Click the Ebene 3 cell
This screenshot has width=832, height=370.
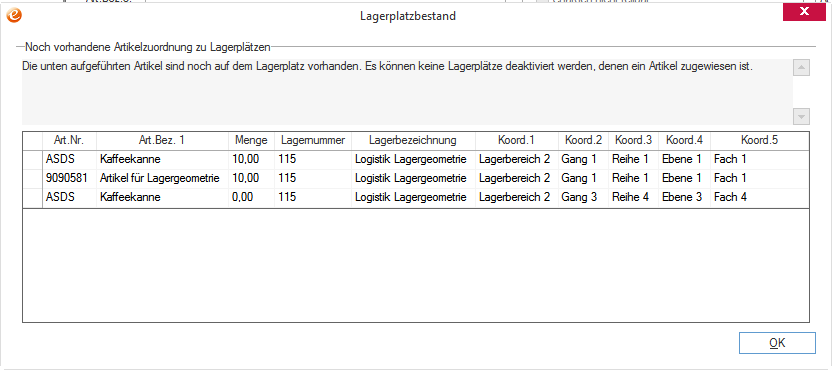point(684,198)
